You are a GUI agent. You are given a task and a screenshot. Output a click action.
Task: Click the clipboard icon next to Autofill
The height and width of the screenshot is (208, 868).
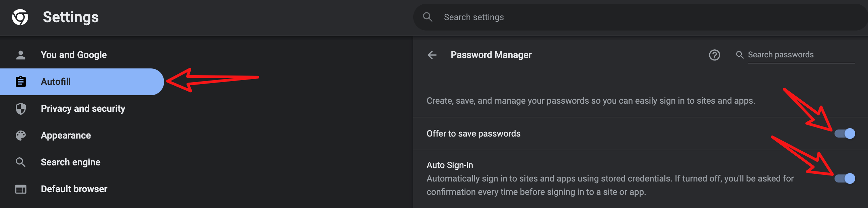click(20, 82)
